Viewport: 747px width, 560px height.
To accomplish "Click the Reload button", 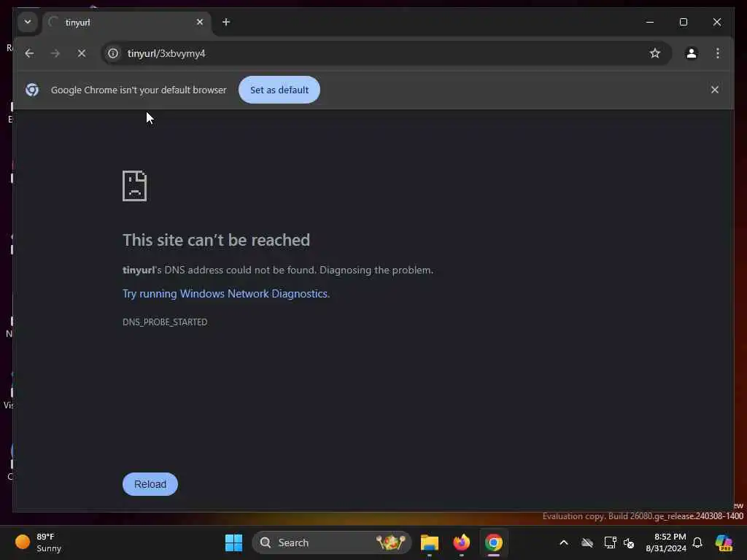I will point(150,484).
